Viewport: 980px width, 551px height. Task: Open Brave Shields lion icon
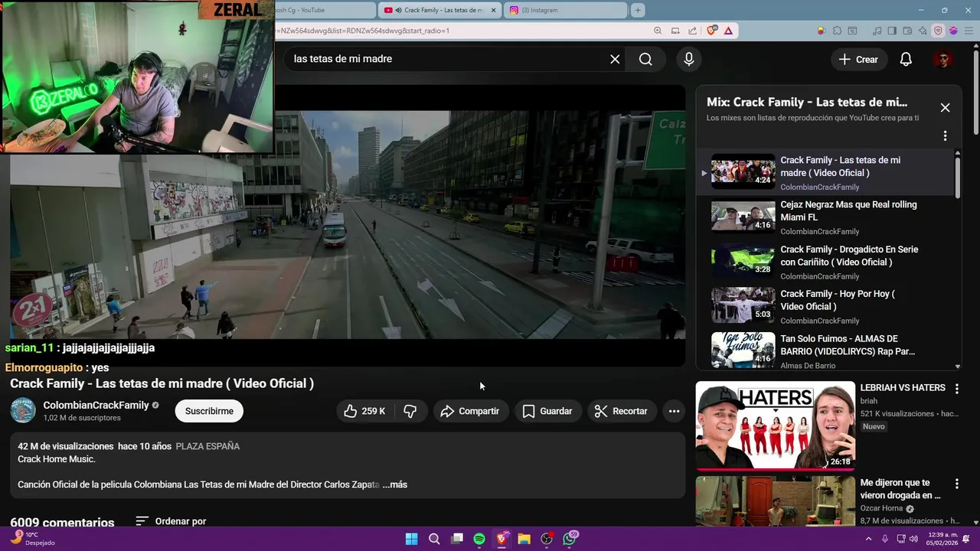[712, 31]
